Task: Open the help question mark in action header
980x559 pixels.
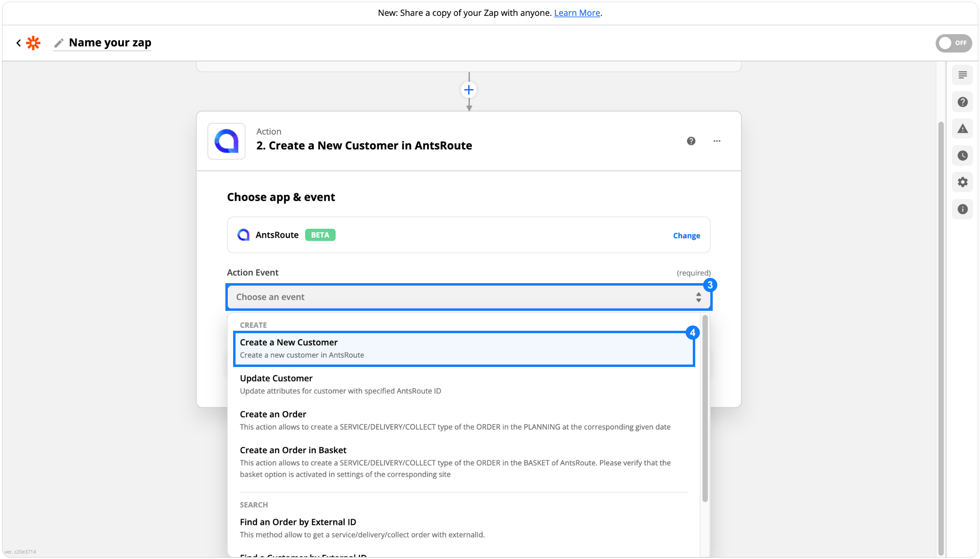Action: coord(691,141)
